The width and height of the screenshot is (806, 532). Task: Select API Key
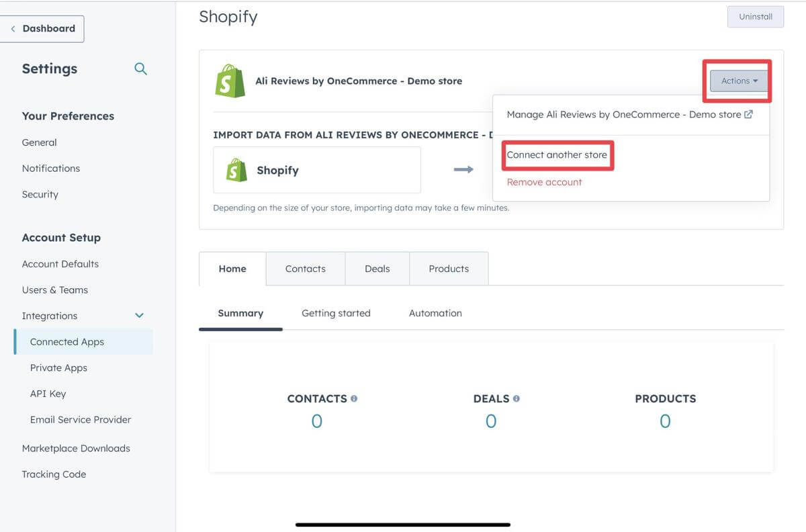[48, 394]
